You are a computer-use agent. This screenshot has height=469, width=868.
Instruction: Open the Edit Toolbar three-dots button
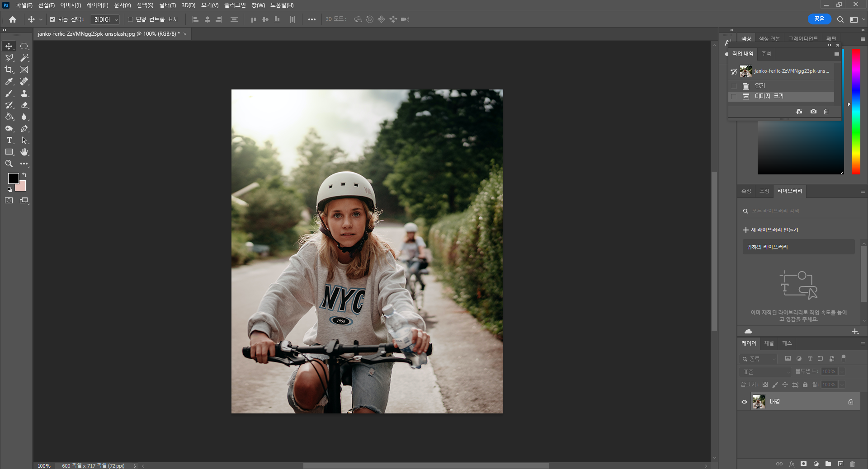click(24, 164)
